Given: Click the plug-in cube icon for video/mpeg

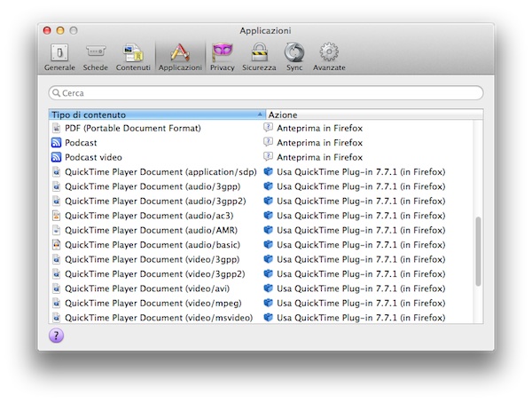Looking at the screenshot, I should point(269,303).
